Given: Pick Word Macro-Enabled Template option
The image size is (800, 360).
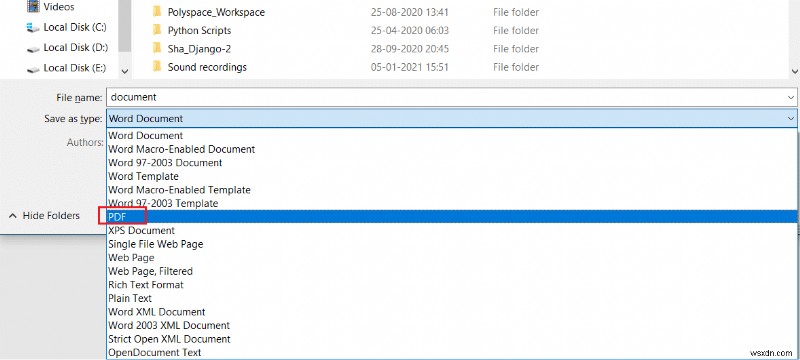Looking at the screenshot, I should 452,190.
